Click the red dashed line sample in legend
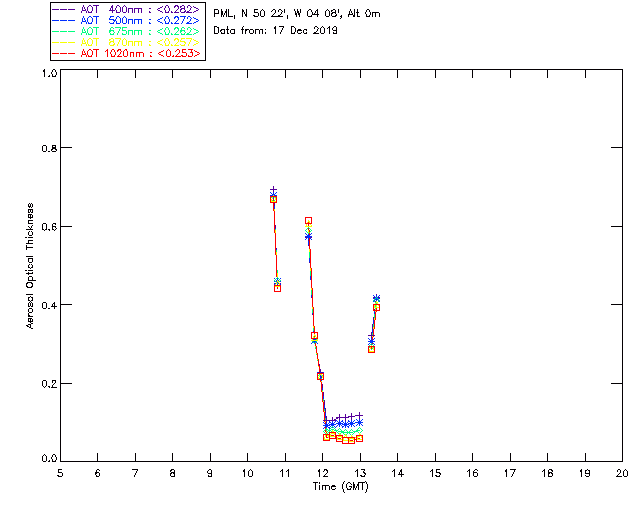The width and height of the screenshot is (640, 512). (64, 53)
